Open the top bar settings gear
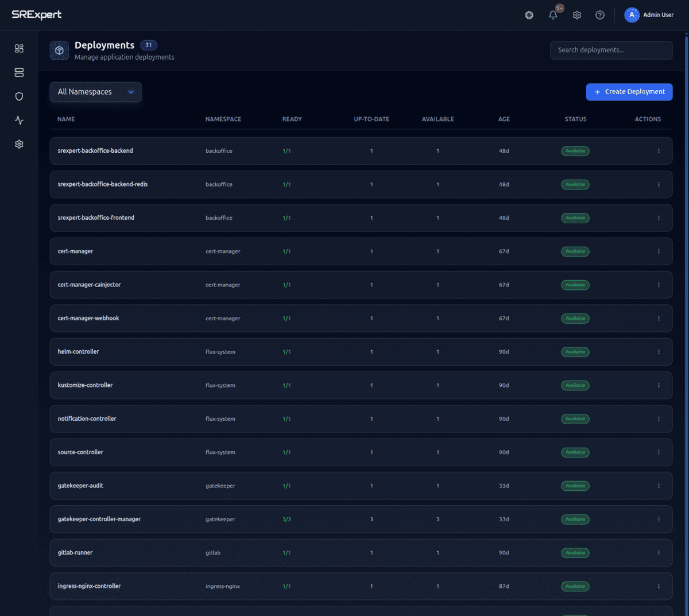The image size is (689, 616). [x=576, y=15]
